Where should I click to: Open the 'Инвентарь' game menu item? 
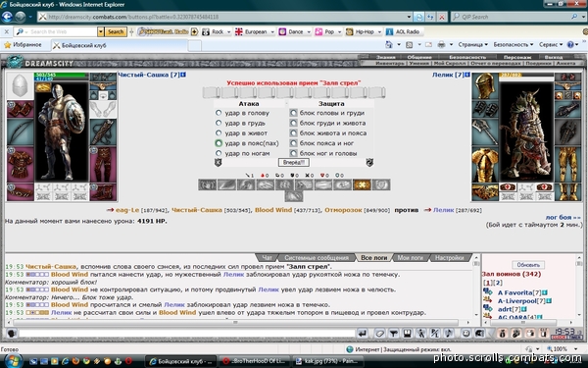[390, 63]
